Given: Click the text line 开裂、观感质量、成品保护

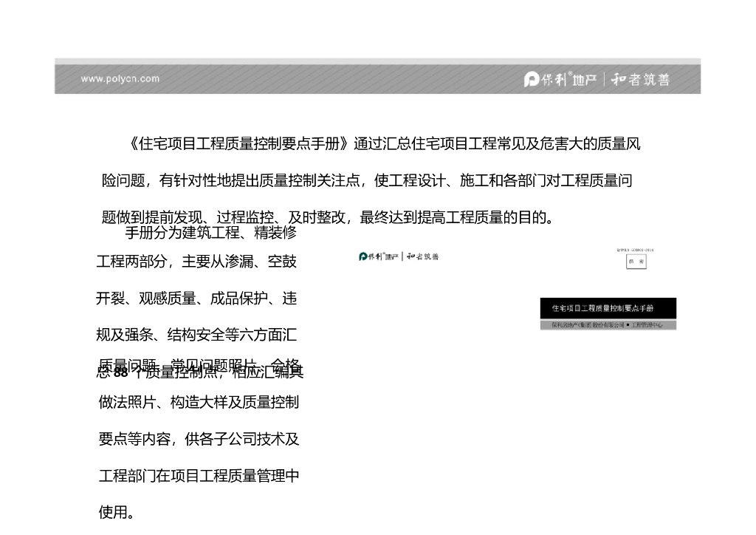Looking at the screenshot, I should [x=196, y=299].
